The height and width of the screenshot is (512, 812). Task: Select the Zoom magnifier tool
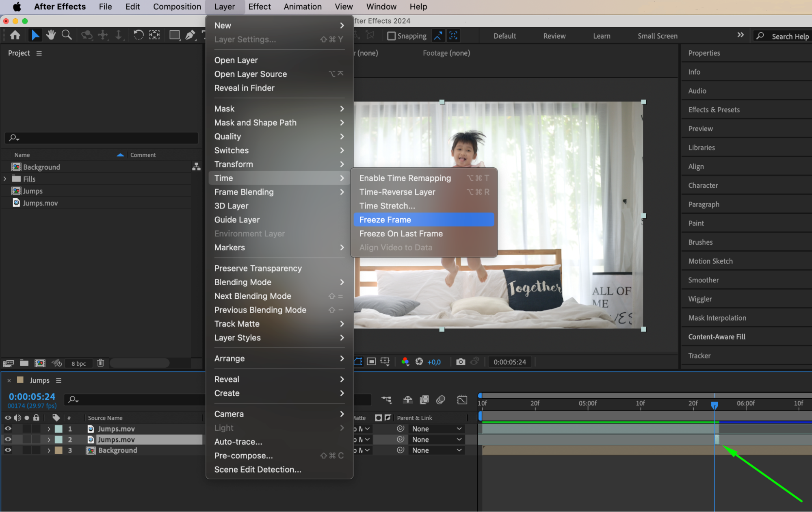[67, 35]
